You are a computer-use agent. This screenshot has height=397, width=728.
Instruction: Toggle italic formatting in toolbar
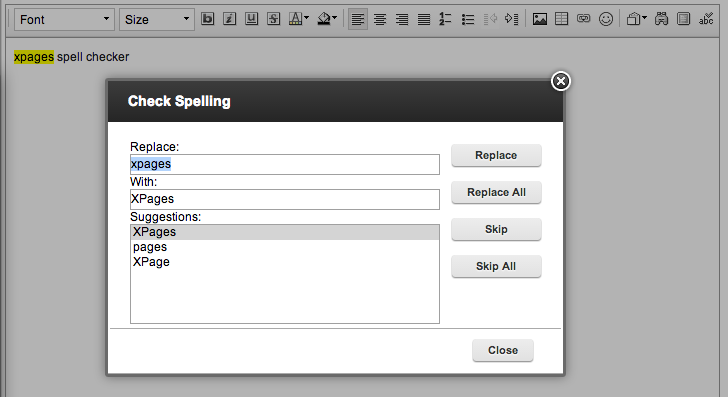(229, 19)
